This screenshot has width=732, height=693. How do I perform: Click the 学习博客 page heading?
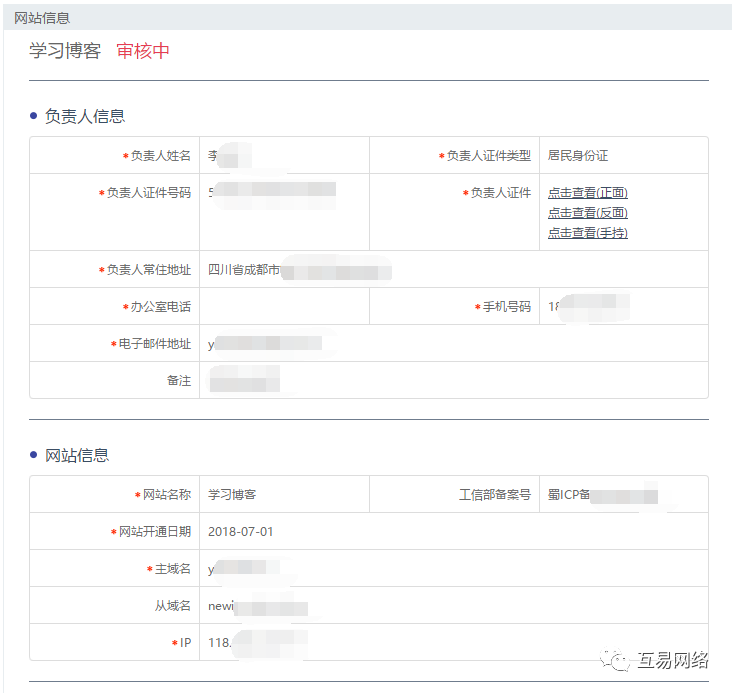[x=65, y=51]
